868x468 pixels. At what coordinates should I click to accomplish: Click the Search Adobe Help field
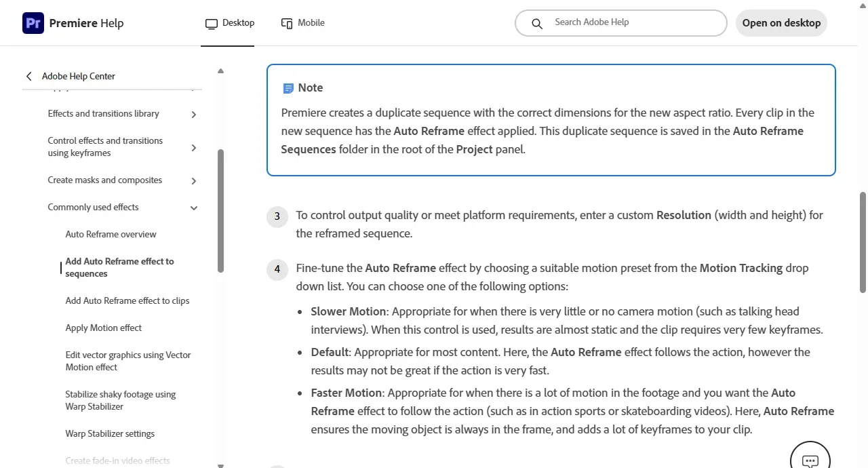tap(621, 23)
